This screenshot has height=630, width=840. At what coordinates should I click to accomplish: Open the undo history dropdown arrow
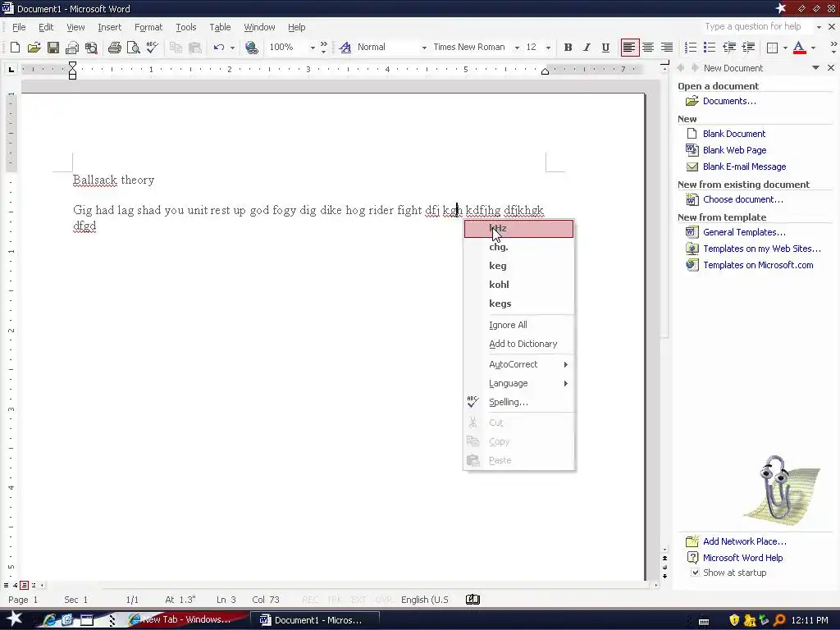pyautogui.click(x=232, y=48)
